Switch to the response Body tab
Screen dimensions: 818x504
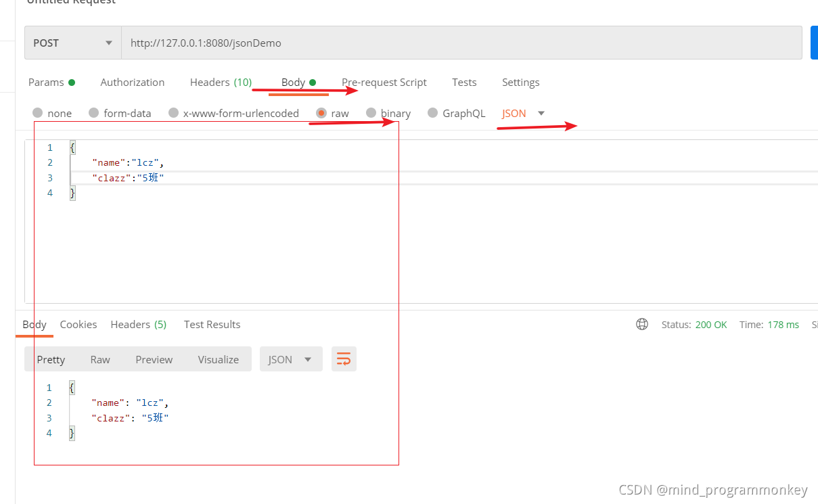[x=35, y=325]
